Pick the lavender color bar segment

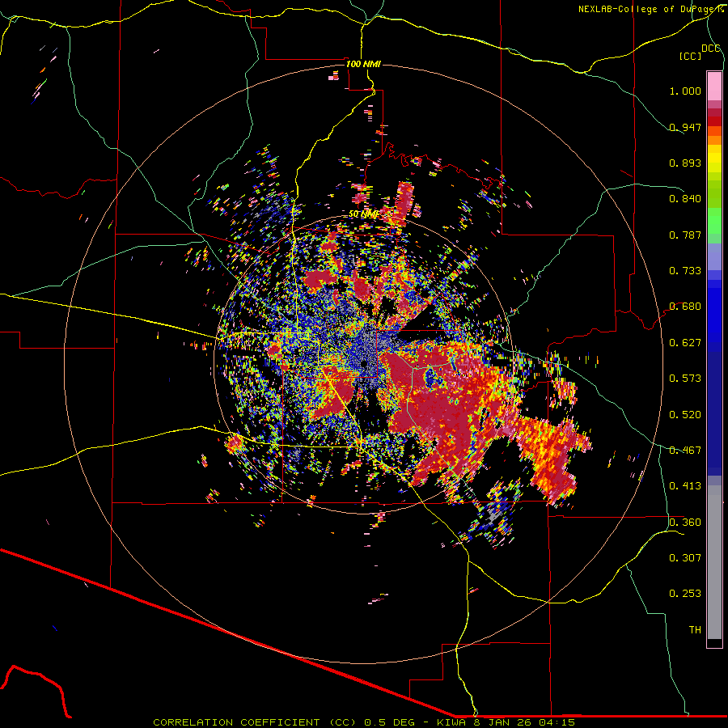coord(714,256)
